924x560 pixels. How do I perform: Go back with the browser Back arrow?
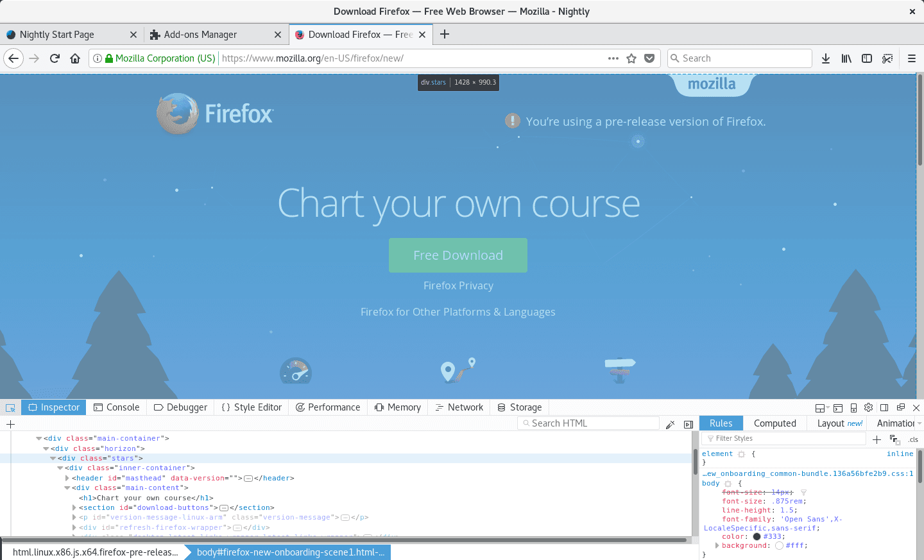13,58
